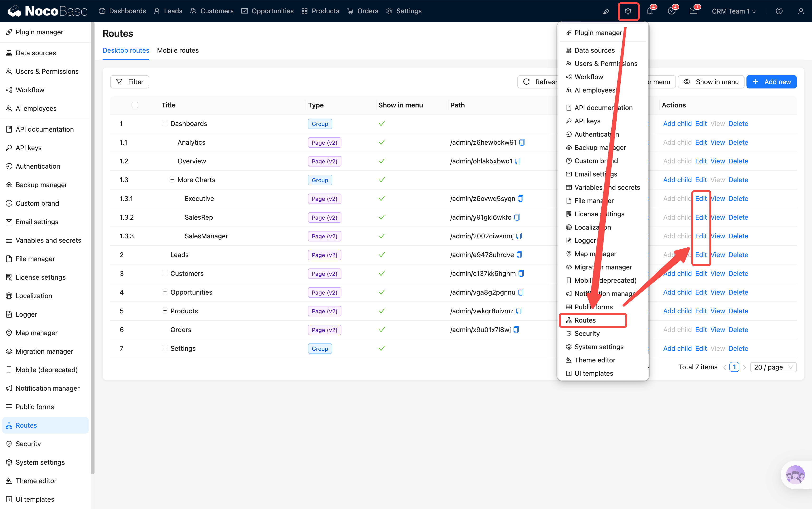Select all rows using header checkbox
812x509 pixels.
(135, 105)
